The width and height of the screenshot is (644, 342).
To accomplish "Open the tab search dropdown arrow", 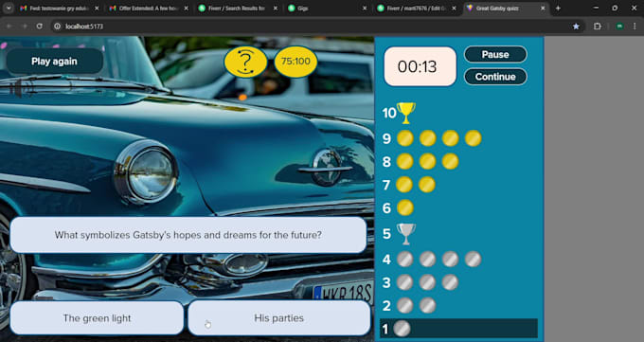I will 9,9.
